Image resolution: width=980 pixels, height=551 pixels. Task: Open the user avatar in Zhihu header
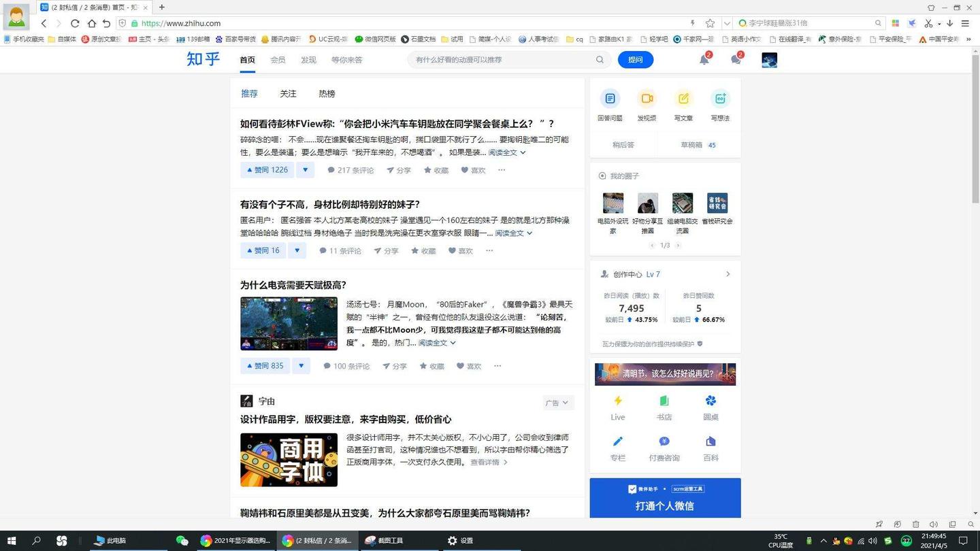[770, 60]
